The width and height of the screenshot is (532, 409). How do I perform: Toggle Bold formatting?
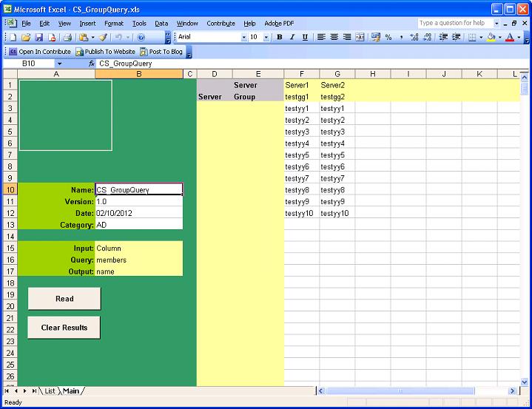click(x=280, y=37)
